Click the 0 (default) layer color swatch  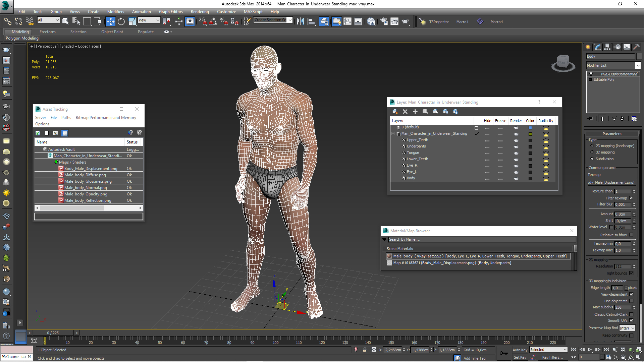click(530, 128)
